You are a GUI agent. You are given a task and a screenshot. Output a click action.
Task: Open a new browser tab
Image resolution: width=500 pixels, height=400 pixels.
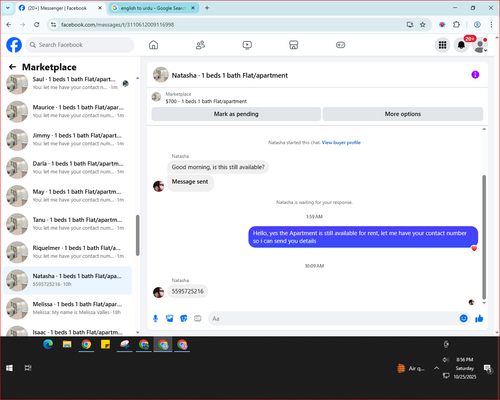(x=207, y=8)
